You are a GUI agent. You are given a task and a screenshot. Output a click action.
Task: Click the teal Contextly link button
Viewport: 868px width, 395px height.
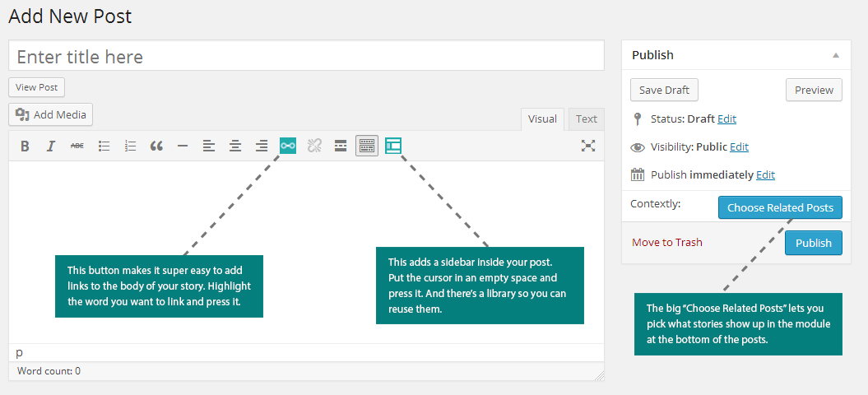(x=288, y=146)
